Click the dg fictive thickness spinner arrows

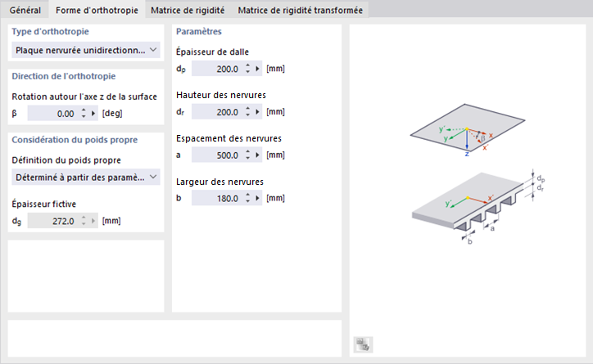(84, 221)
